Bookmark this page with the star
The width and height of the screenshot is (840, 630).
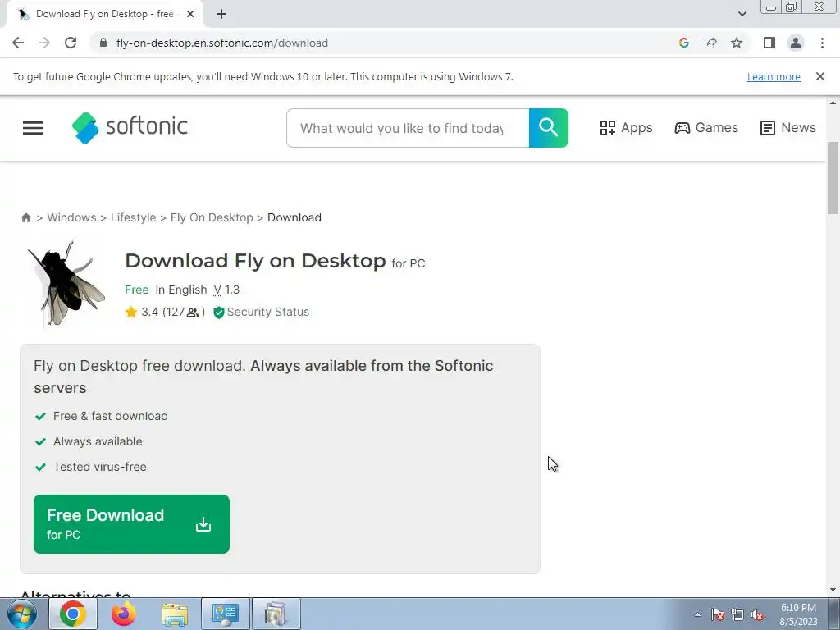pyautogui.click(x=737, y=43)
